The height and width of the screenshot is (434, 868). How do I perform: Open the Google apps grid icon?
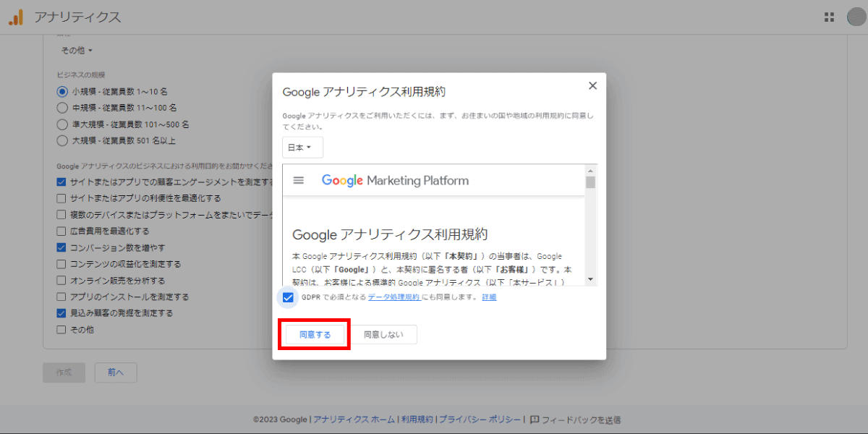(x=829, y=17)
